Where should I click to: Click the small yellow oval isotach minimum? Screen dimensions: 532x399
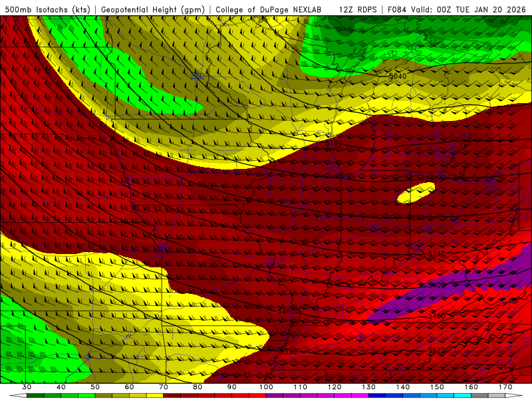point(416,193)
